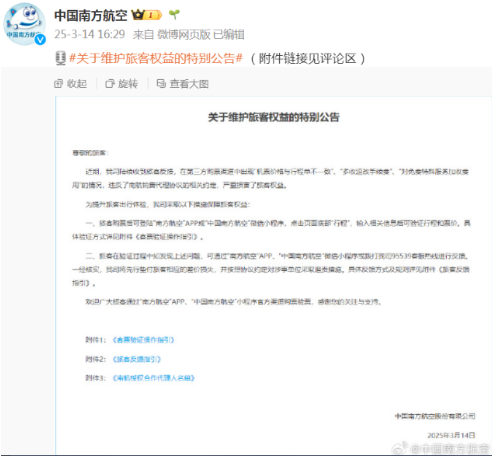The height and width of the screenshot is (456, 492).
Task: Click the document icon before the hashtag
Action: (60, 58)
